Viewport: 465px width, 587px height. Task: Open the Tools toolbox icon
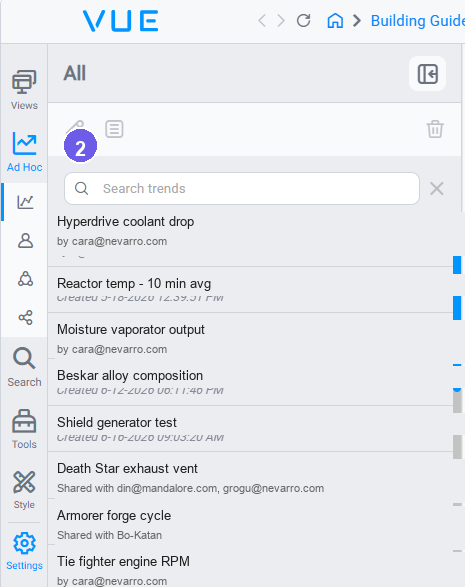24,429
